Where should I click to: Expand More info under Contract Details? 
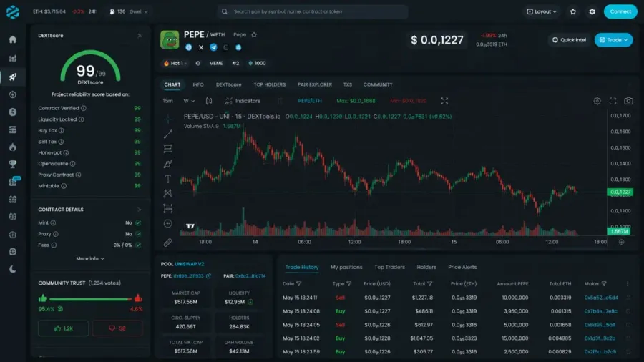point(90,258)
